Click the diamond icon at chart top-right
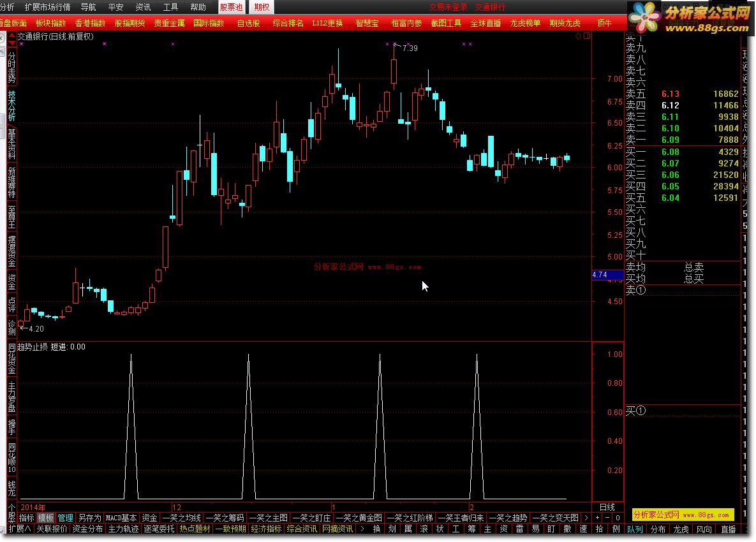This screenshot has height=542, width=756. click(x=579, y=36)
